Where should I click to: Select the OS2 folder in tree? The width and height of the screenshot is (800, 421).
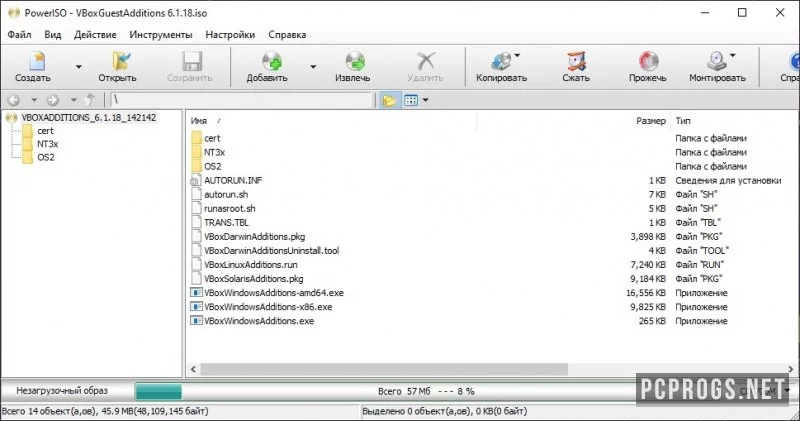pyautogui.click(x=45, y=158)
